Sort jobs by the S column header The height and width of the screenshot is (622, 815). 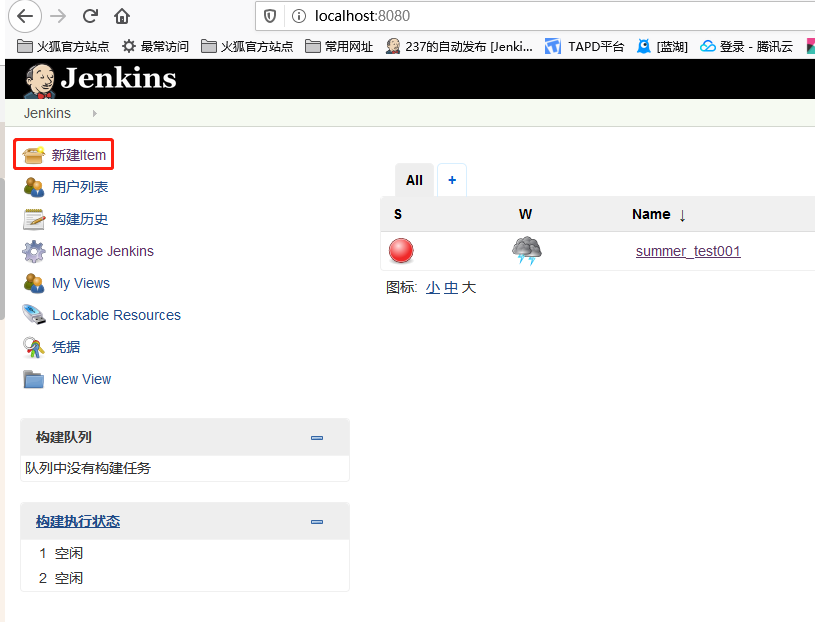coord(398,214)
